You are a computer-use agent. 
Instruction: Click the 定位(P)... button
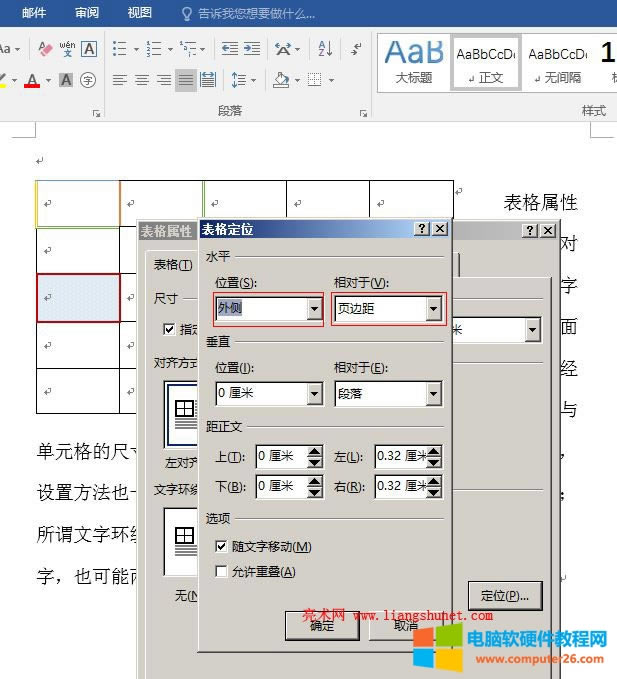pos(505,595)
